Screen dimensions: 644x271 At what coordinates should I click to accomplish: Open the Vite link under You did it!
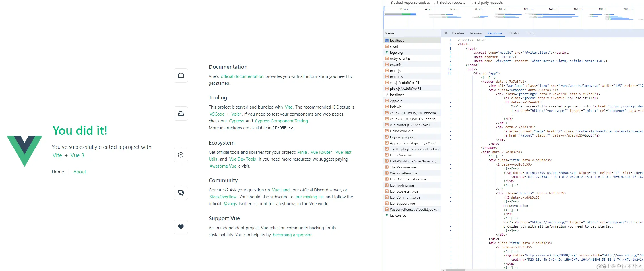tap(57, 155)
